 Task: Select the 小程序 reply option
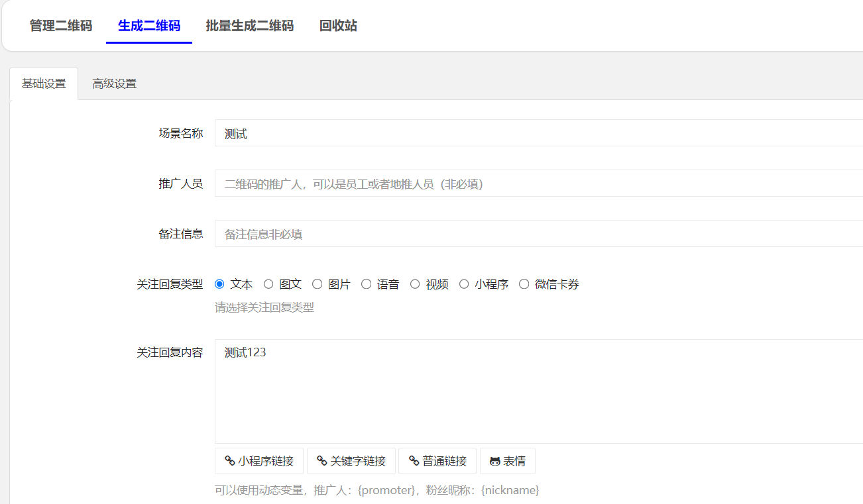[x=463, y=283]
